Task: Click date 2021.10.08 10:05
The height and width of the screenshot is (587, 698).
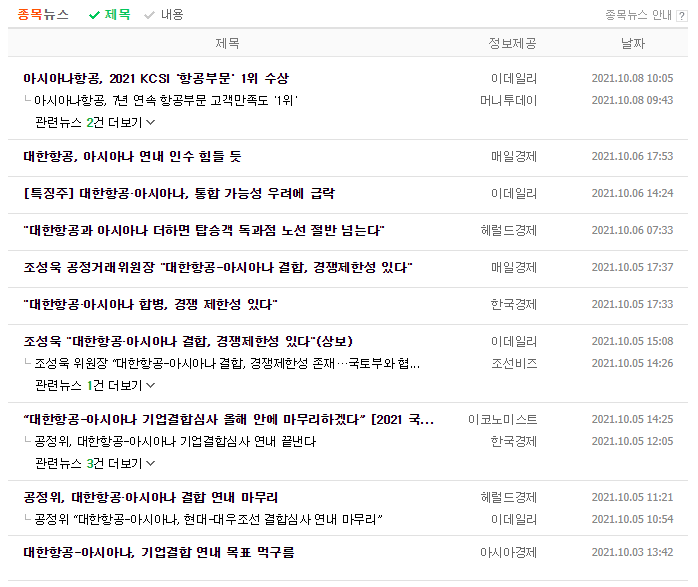Action: click(632, 78)
